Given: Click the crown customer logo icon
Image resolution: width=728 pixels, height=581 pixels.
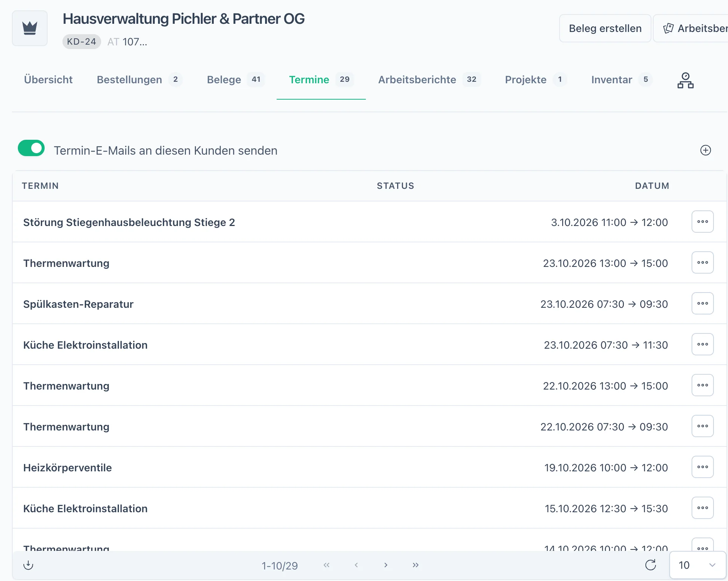Looking at the screenshot, I should click(x=30, y=28).
